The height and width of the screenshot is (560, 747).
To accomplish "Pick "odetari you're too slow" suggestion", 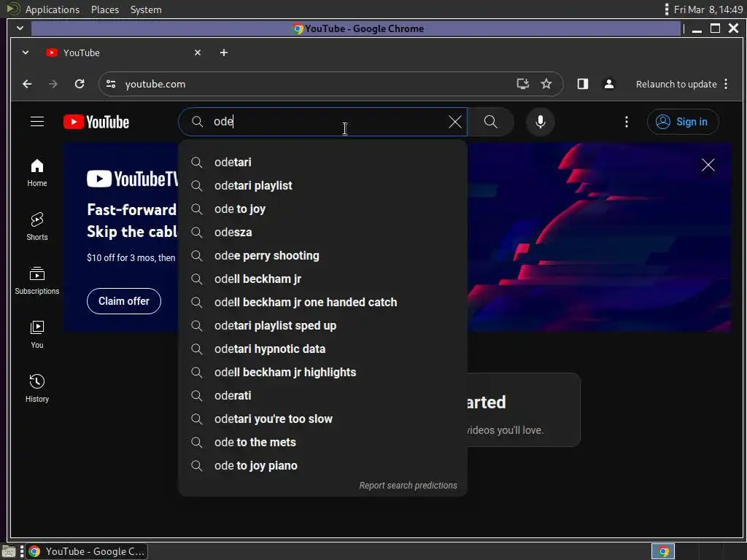I will point(323,419).
